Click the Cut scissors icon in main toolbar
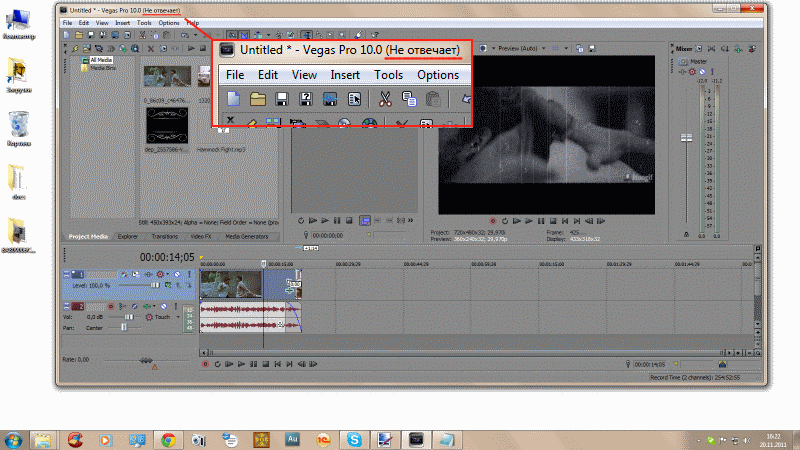The image size is (800, 450). pyautogui.click(x=142, y=35)
